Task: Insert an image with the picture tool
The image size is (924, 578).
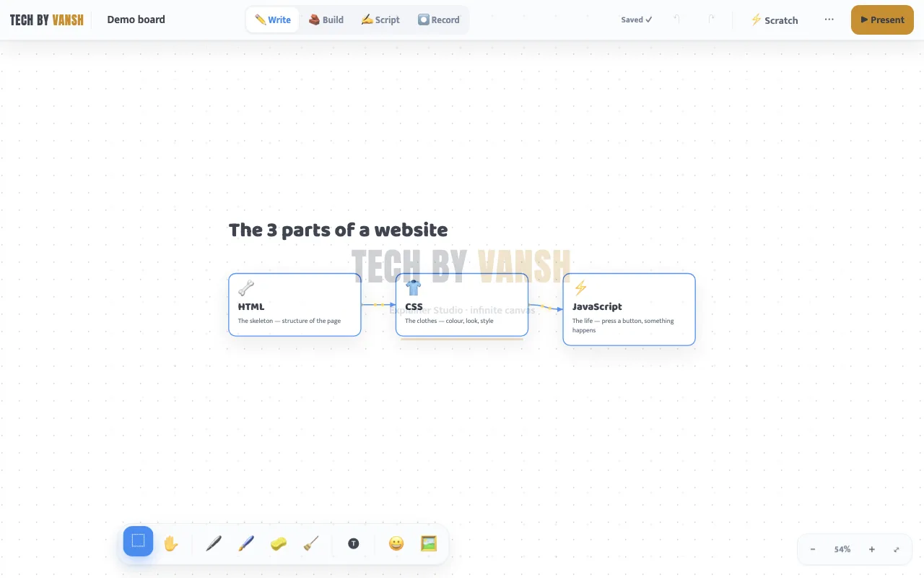Action: 429,543
